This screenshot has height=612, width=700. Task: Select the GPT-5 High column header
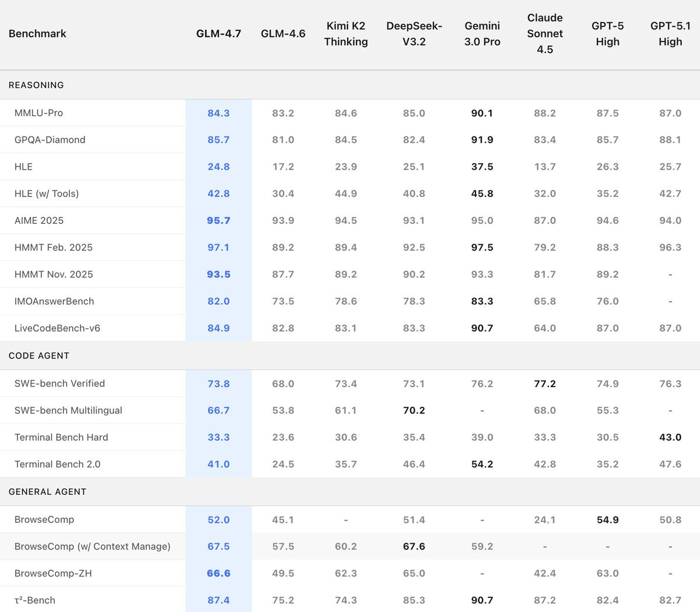coord(608,34)
